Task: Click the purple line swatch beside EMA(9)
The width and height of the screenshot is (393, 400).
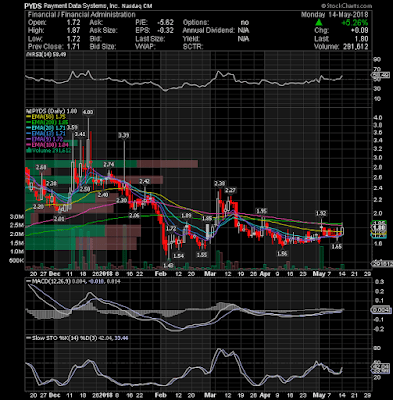Action: pyautogui.click(x=28, y=139)
